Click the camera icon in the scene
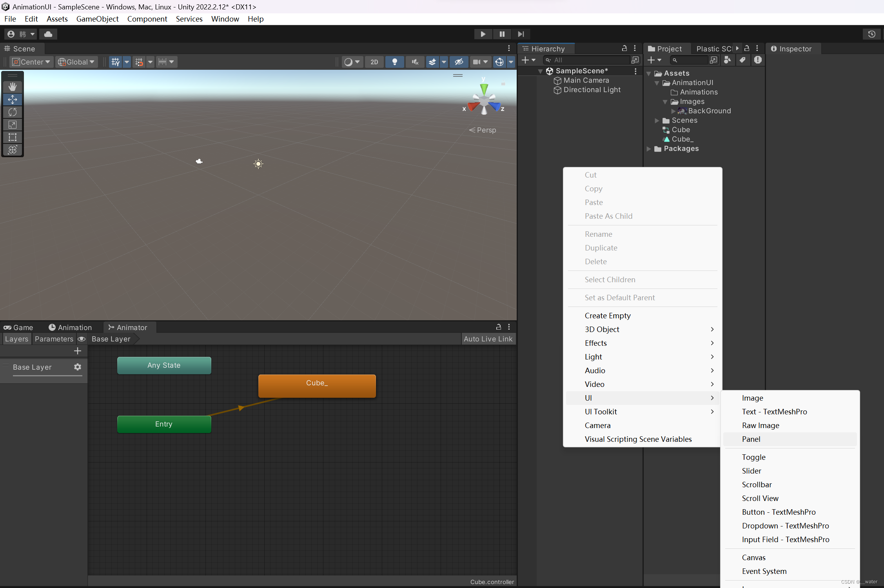This screenshot has width=884, height=588. (199, 161)
